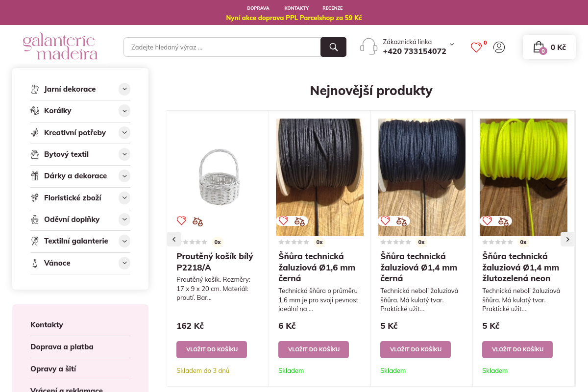Open the shopping cart showing 0 Kč
This screenshot has width=588, height=392.
[549, 47]
